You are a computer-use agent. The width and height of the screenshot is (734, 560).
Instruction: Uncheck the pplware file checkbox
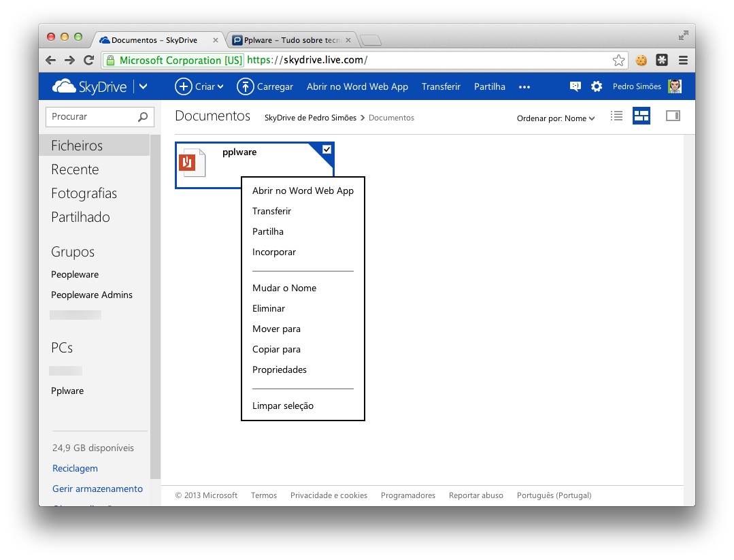(x=327, y=150)
